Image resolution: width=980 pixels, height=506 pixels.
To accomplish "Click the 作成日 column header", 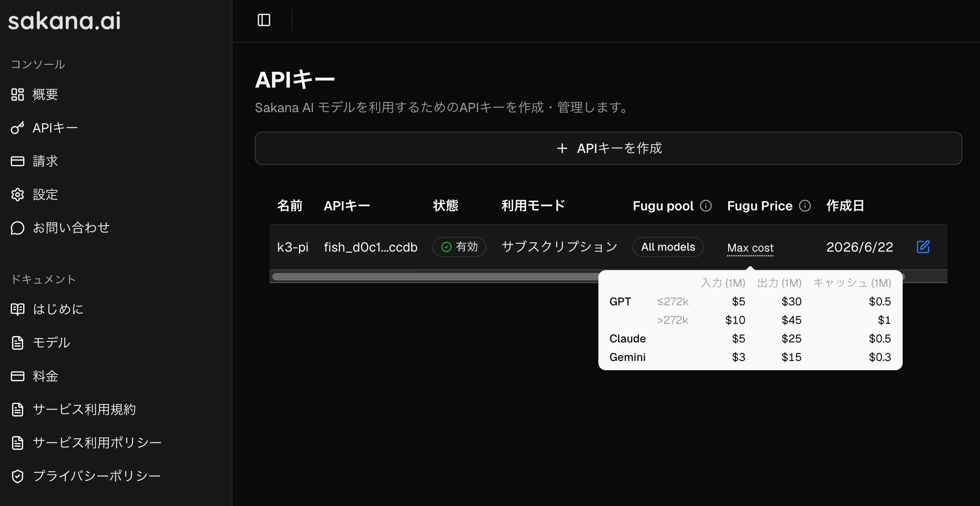I will tap(845, 206).
